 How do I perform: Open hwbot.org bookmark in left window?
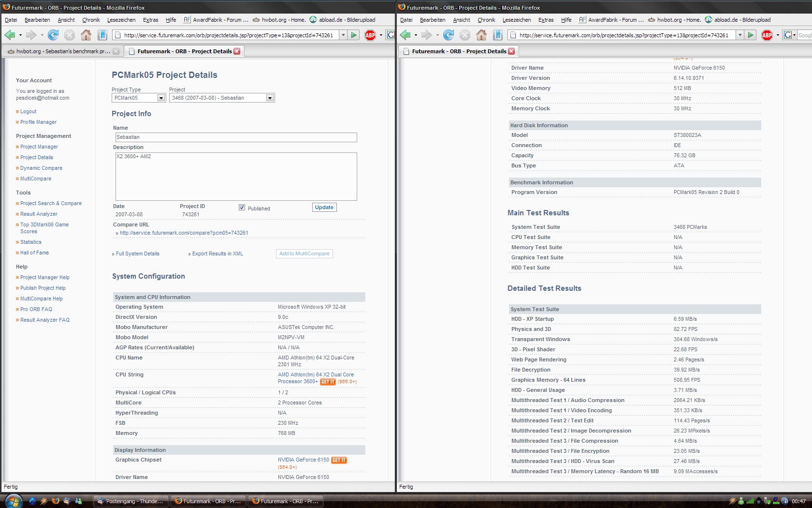(x=279, y=20)
